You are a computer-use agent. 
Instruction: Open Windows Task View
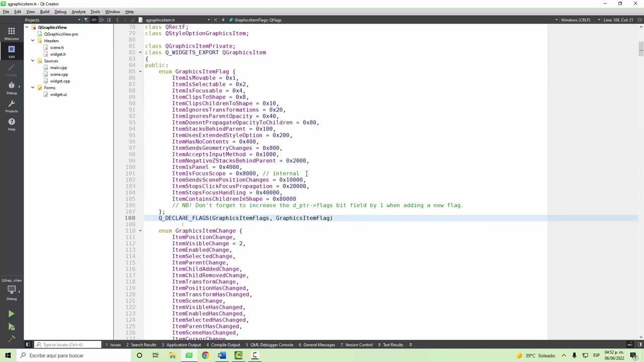pyautogui.click(x=155, y=355)
